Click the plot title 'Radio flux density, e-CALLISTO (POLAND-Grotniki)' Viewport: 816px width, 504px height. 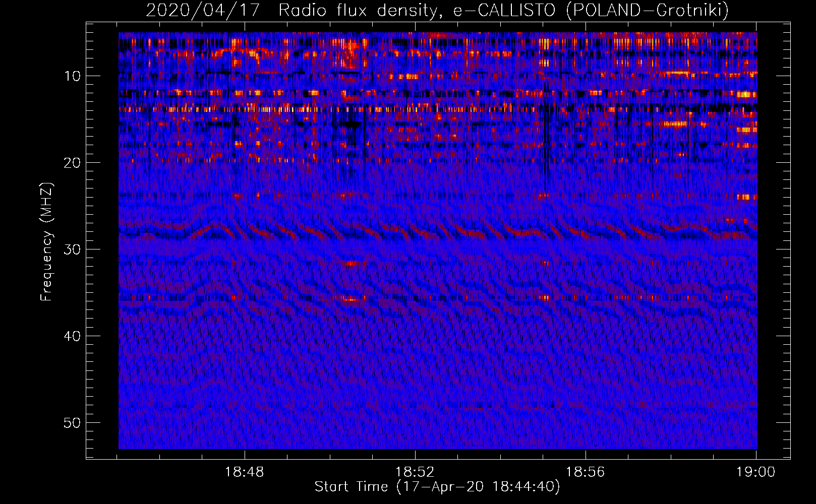coord(503,10)
